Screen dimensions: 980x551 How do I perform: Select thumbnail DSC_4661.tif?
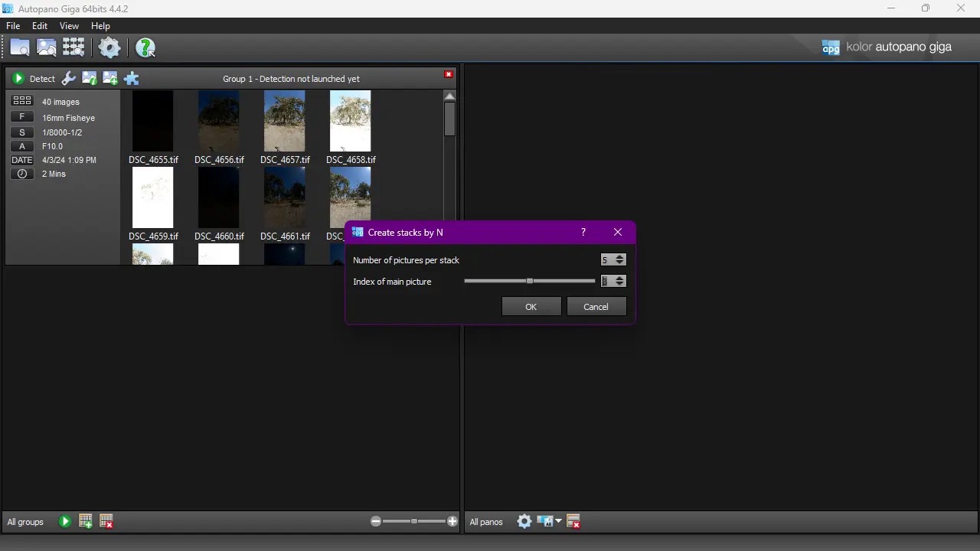coord(285,197)
